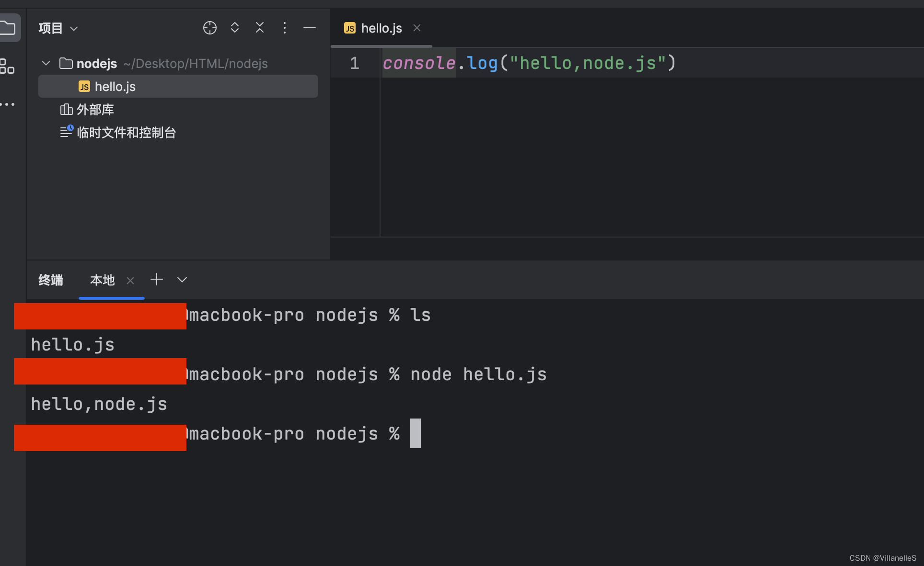Close the hello.js editor tab
924x566 pixels.
tap(417, 28)
